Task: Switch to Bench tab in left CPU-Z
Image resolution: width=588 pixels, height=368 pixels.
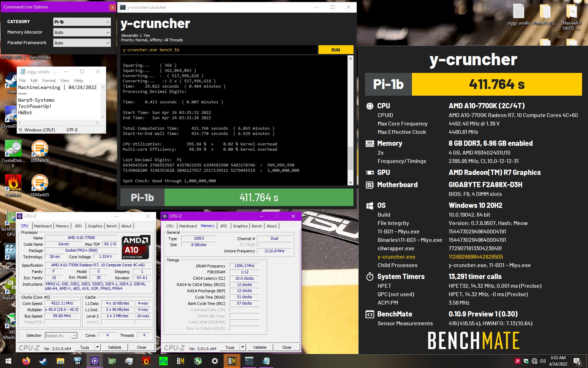Action: coord(112,226)
